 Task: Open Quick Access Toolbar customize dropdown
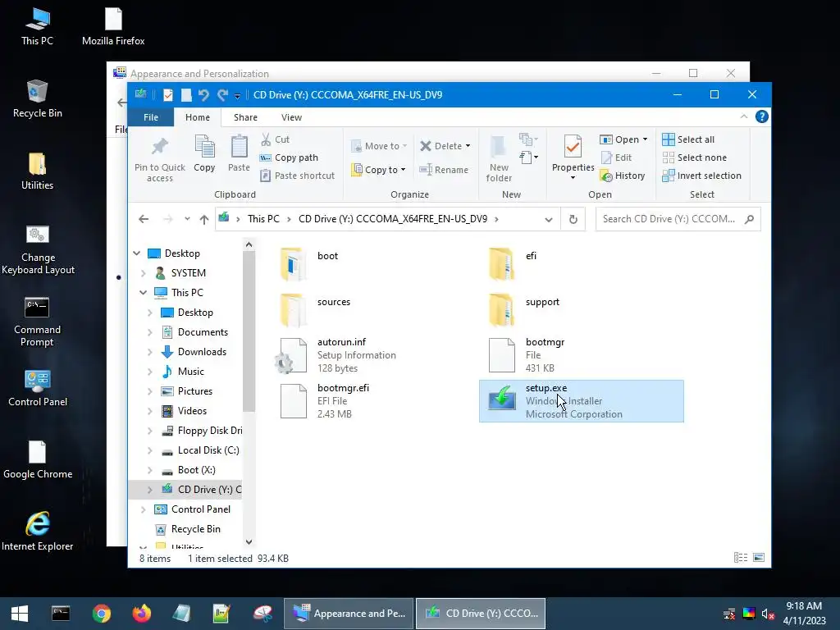tap(237, 96)
